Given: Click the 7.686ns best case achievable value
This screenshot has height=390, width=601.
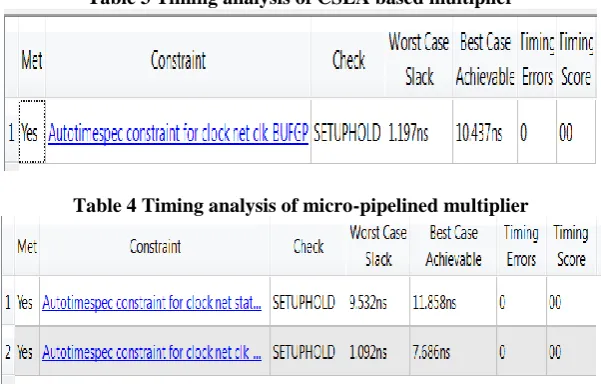Looking at the screenshot, I should 431,352.
